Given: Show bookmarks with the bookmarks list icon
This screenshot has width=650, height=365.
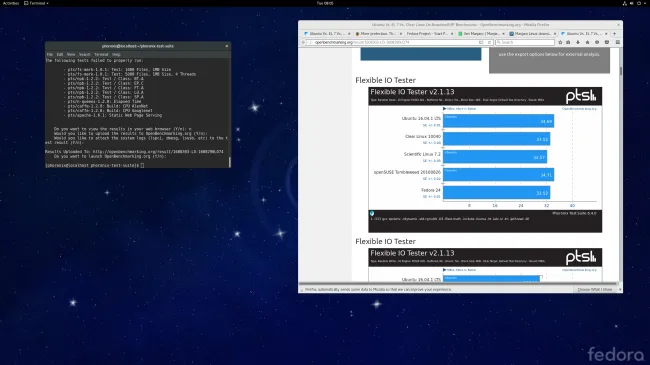Looking at the screenshot, I should [x=568, y=42].
